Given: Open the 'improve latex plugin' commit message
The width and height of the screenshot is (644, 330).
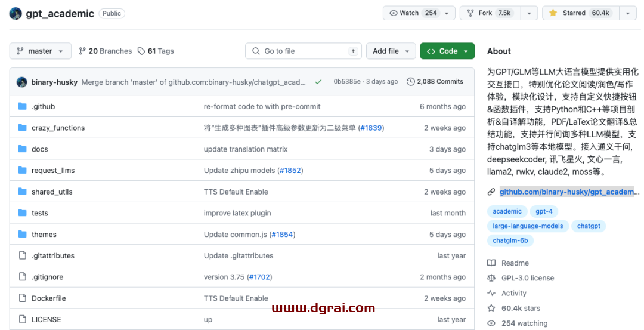Looking at the screenshot, I should [237, 213].
